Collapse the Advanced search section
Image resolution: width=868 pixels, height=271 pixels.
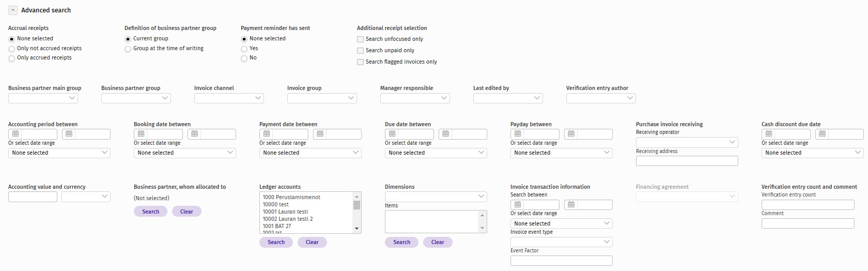[x=13, y=10]
